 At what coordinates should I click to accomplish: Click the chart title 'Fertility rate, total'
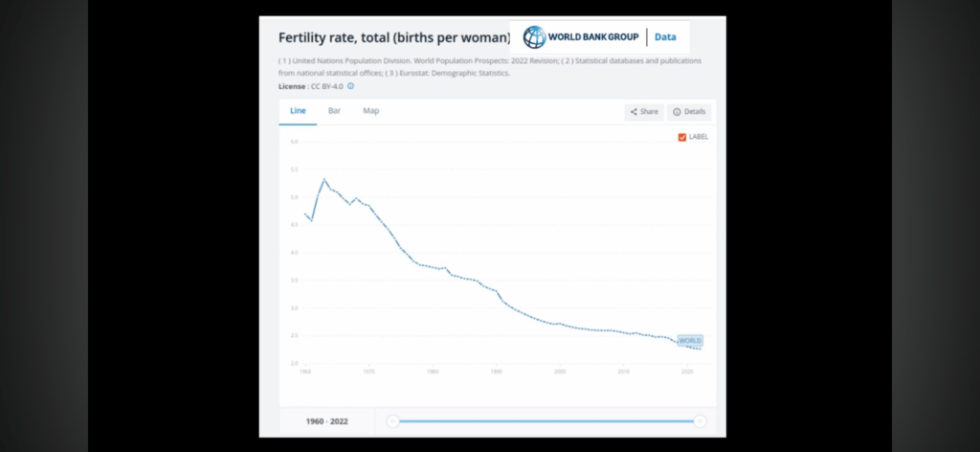point(393,38)
